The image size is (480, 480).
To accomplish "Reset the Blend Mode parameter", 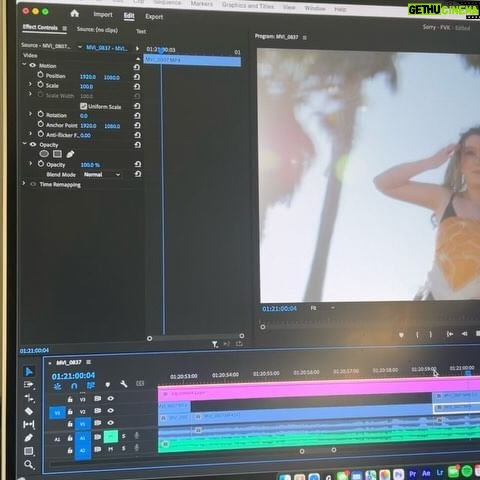I will 138,174.
